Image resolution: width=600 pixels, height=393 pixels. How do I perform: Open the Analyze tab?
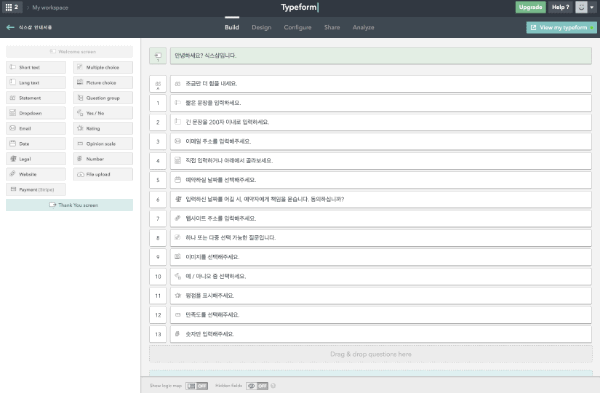click(363, 28)
